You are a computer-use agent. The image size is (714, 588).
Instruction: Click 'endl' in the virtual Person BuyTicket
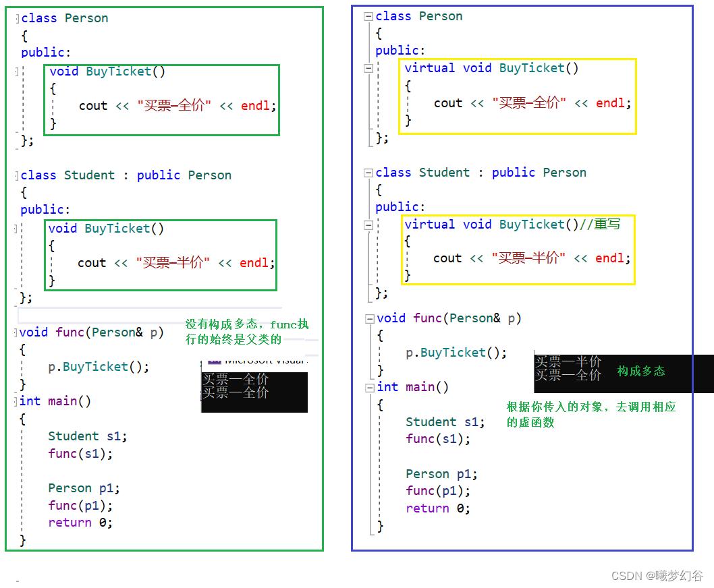[x=610, y=103]
